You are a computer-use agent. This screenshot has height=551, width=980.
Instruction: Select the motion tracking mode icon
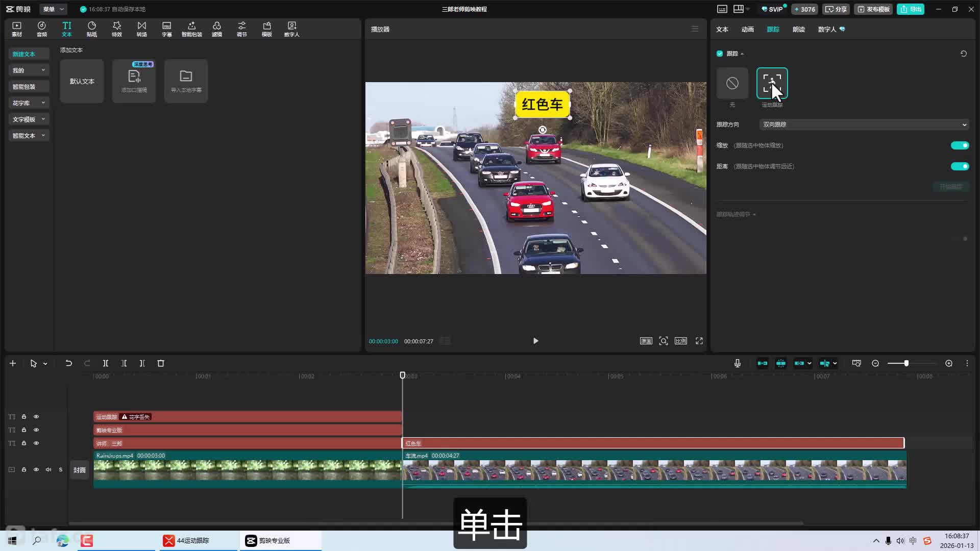click(x=772, y=84)
